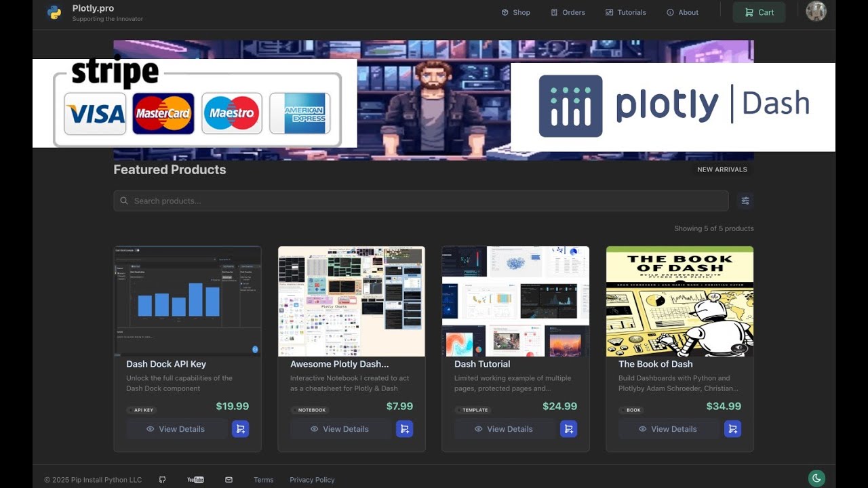Click the API KEY tag
The height and width of the screenshot is (488, 868).
click(x=141, y=410)
